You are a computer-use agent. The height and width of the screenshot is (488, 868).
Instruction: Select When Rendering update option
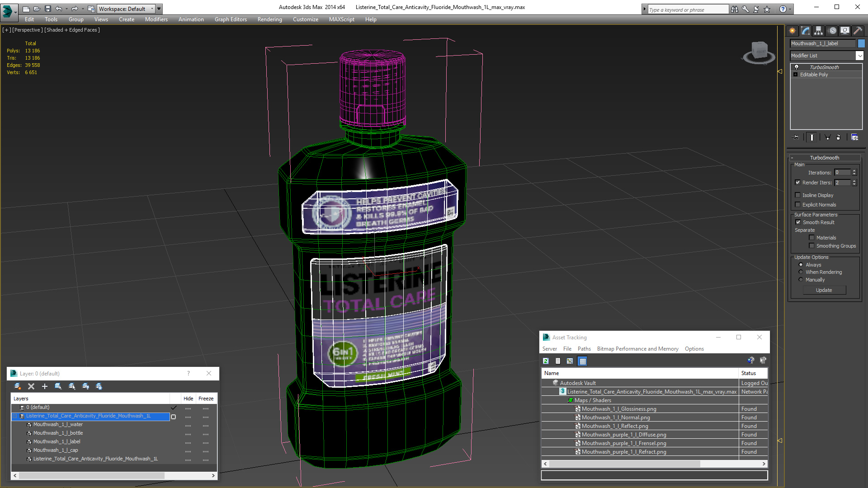tap(801, 272)
